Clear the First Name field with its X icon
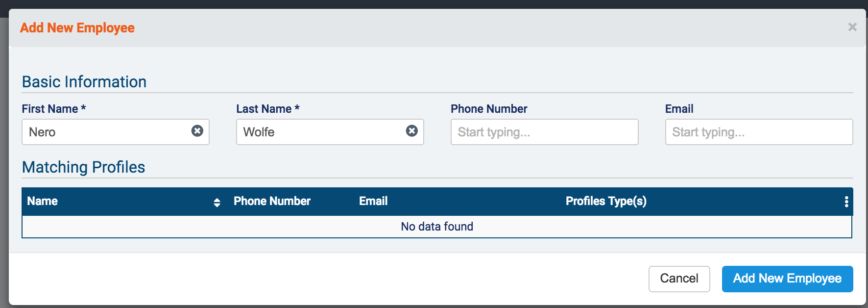This screenshot has height=308, width=868. pos(197,131)
